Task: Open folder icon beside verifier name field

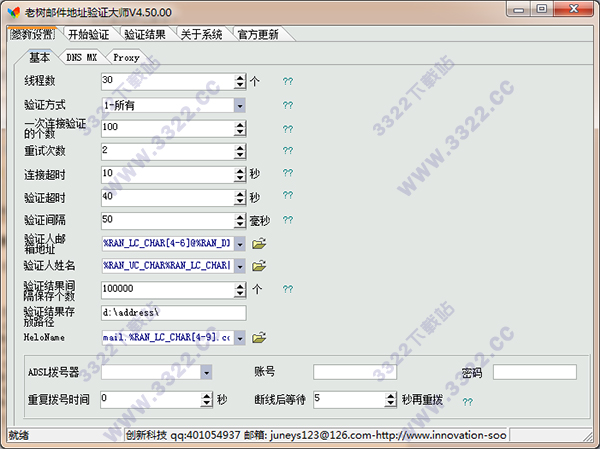Action: (259, 266)
